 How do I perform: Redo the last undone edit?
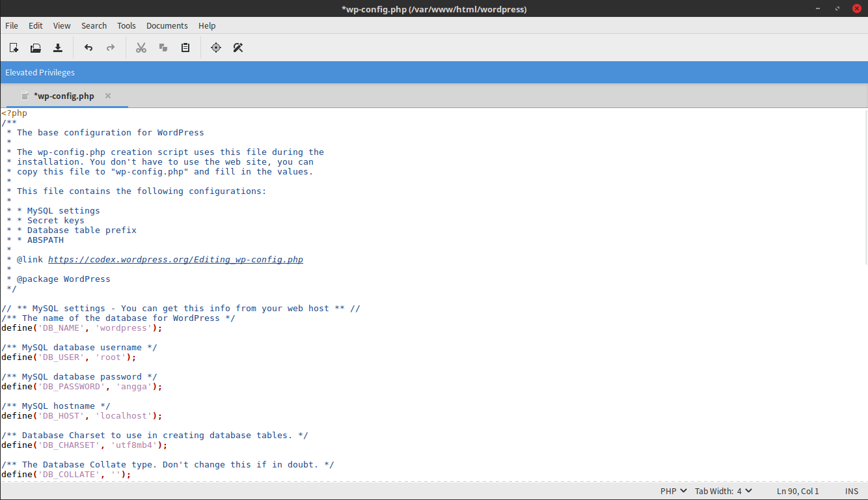(x=111, y=48)
